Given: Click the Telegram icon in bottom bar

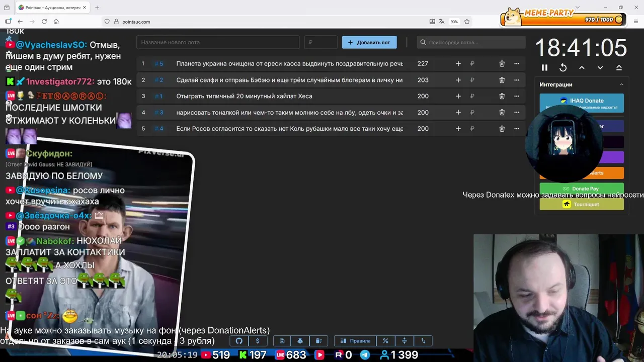Looking at the screenshot, I should [x=365, y=355].
